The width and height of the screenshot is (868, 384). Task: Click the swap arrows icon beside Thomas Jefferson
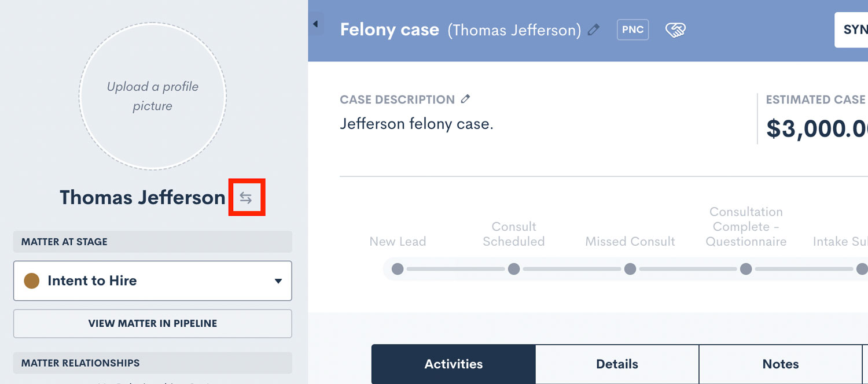point(246,198)
